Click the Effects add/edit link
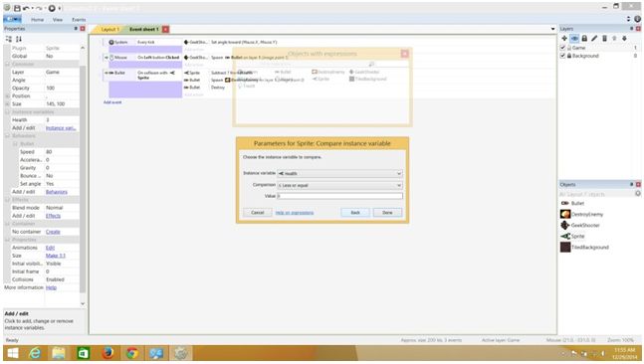Viewport: 644px width, 364px height. (53, 216)
